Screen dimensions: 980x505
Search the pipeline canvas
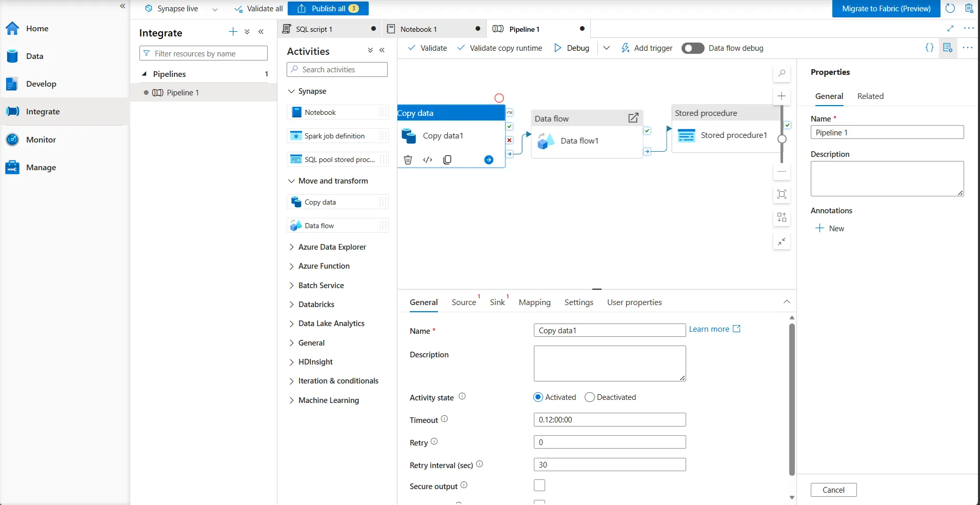pos(782,73)
